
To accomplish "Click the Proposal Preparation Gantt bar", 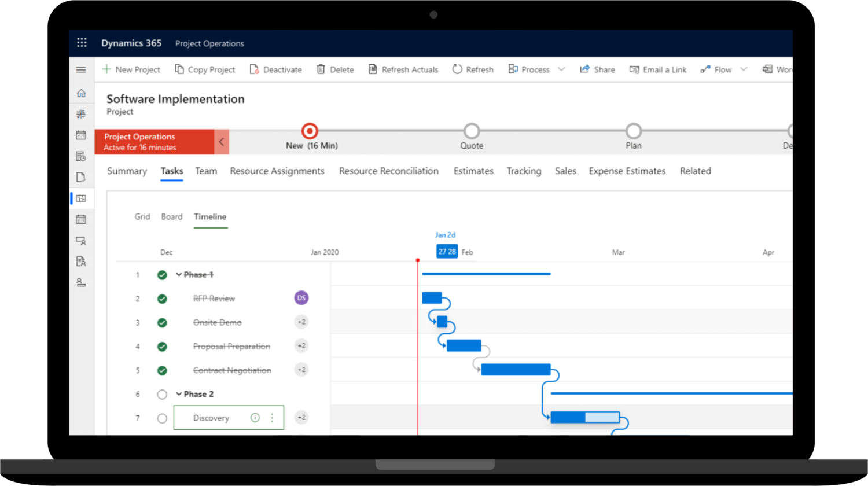I will coord(464,346).
